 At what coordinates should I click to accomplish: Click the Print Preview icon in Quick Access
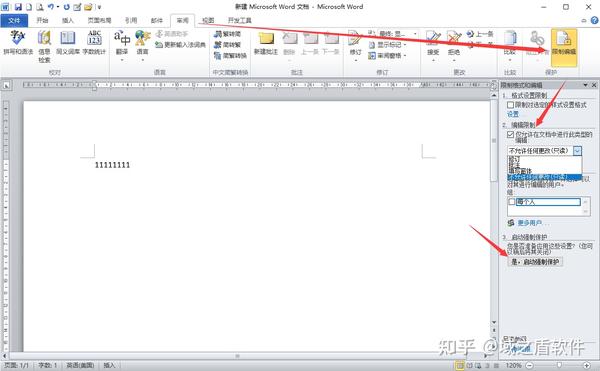40,7
